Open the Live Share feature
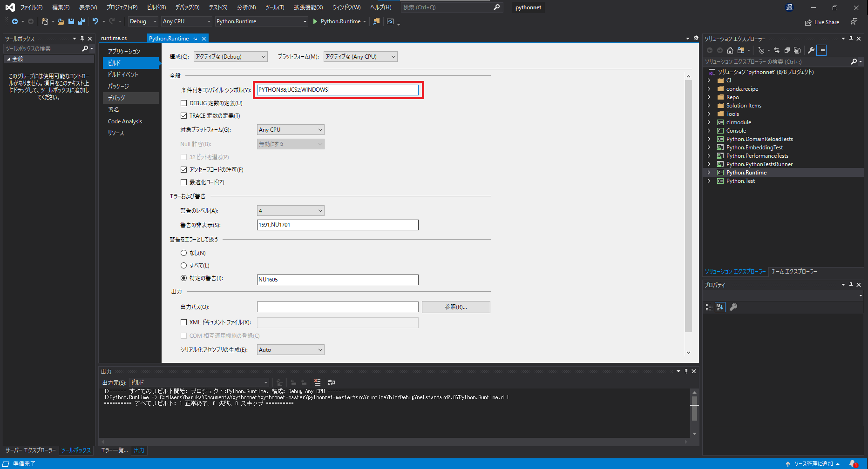 (x=822, y=22)
